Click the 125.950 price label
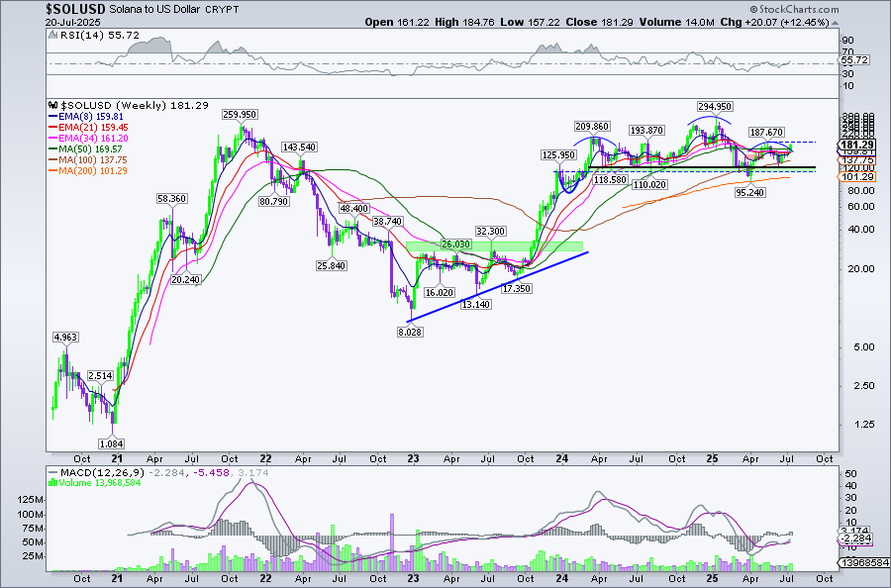This screenshot has height=588, width=891. pyautogui.click(x=558, y=154)
